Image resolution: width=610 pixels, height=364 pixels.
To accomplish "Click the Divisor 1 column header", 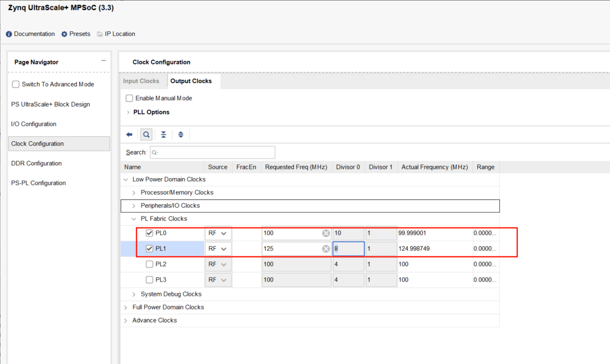I will [x=381, y=167].
